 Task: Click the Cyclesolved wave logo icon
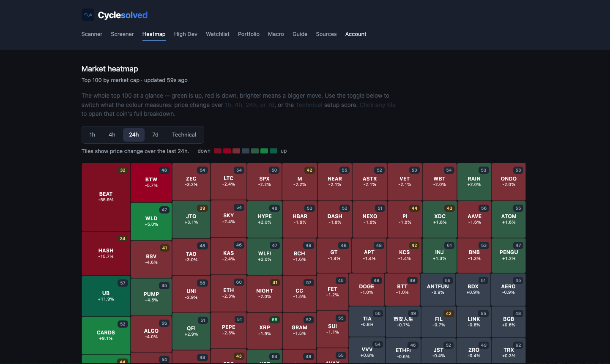pos(88,15)
